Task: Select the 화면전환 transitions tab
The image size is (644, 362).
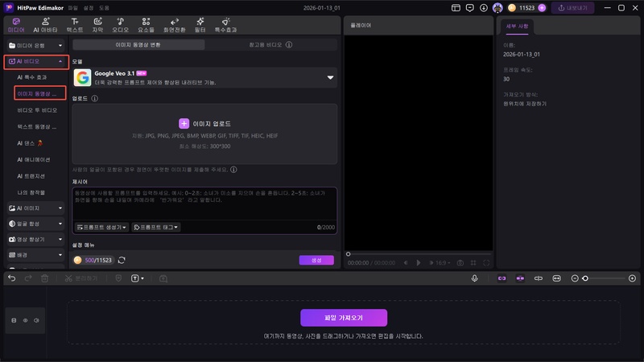Action: pyautogui.click(x=174, y=25)
